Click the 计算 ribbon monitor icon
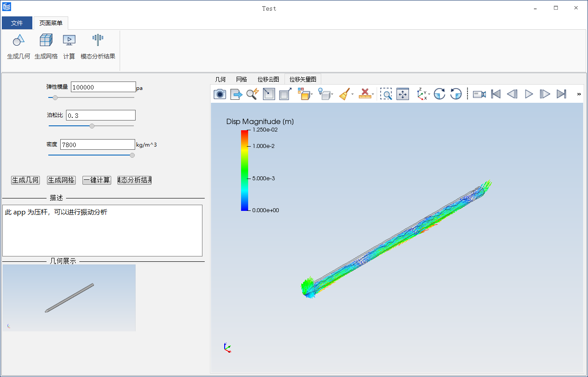 pos(69,40)
